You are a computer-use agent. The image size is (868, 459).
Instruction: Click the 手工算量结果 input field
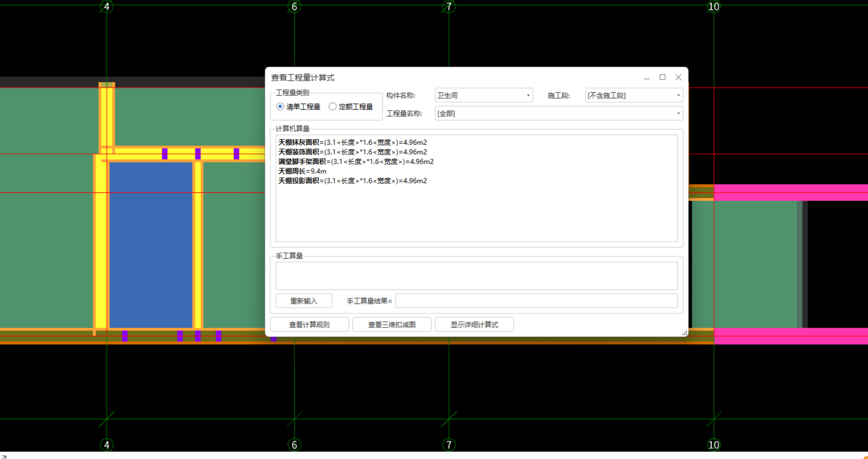[536, 301]
